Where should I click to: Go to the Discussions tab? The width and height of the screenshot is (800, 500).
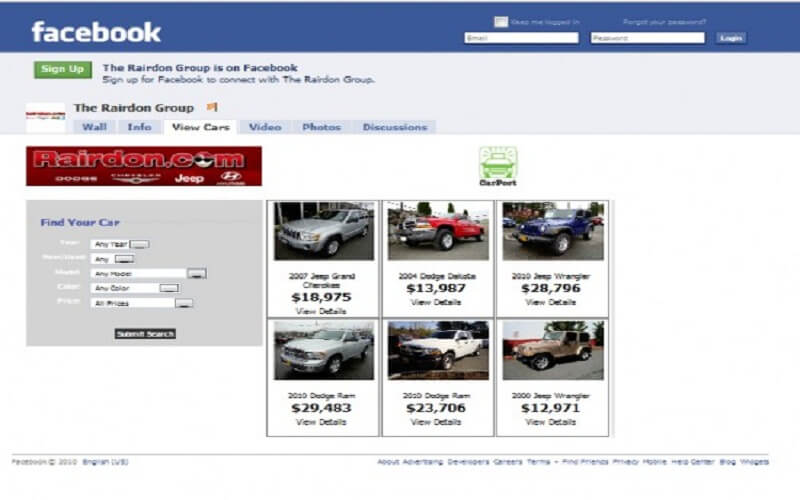(x=395, y=127)
